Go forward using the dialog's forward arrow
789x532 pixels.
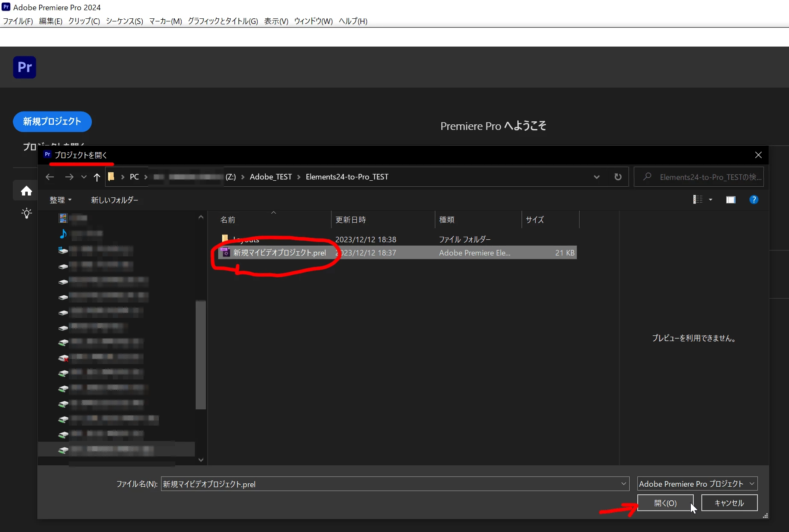click(x=69, y=177)
